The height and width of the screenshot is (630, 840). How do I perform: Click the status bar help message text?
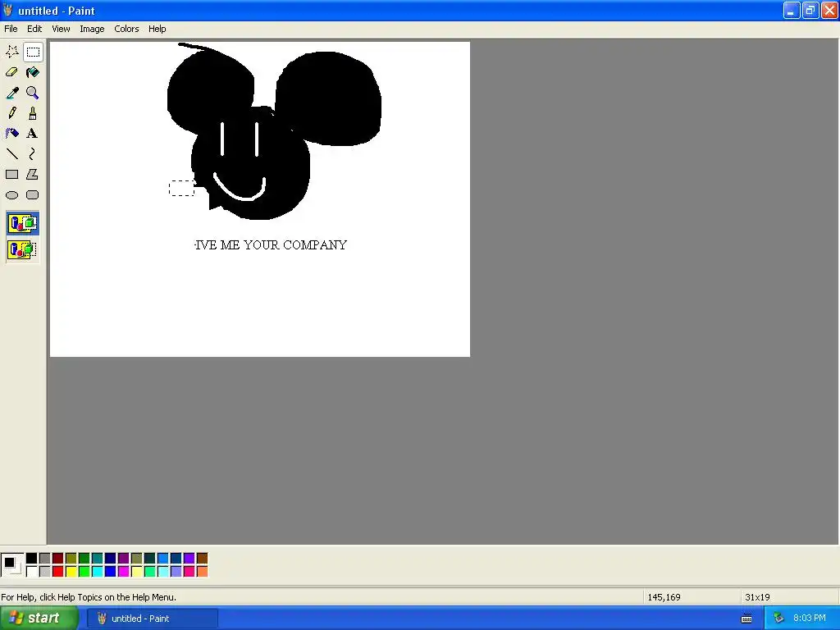(89, 597)
